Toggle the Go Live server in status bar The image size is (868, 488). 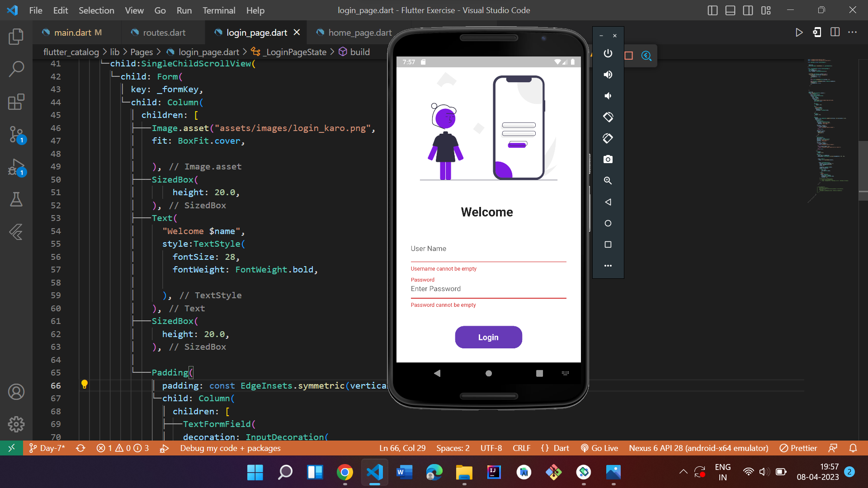pos(599,448)
